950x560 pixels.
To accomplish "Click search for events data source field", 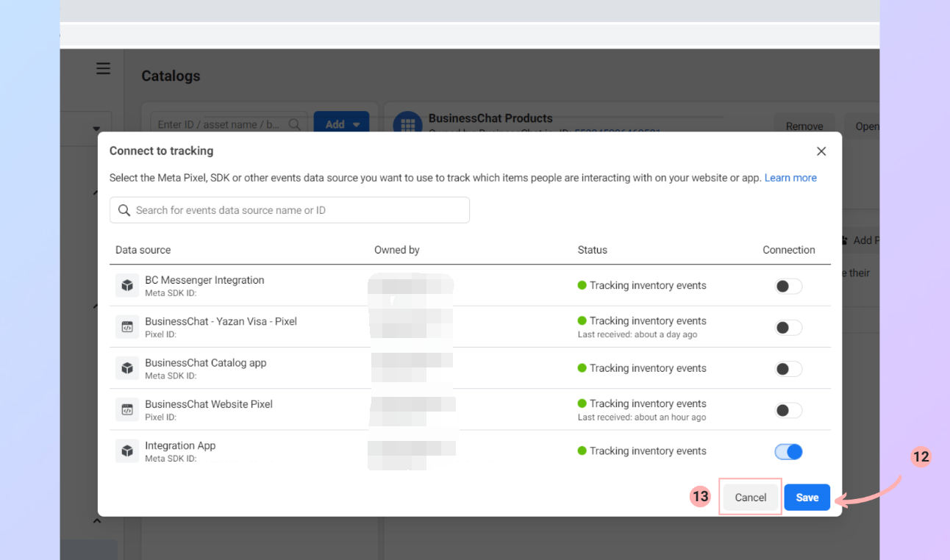I will (290, 210).
